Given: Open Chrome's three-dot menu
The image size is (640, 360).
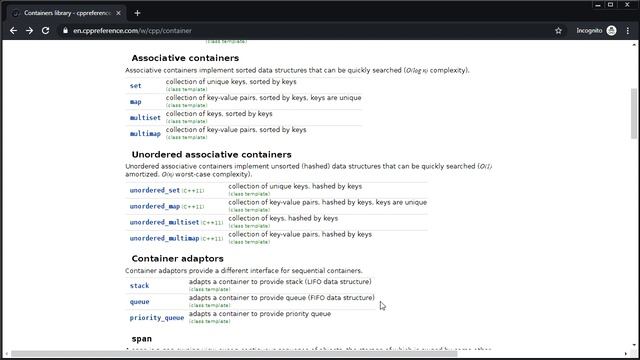Looking at the screenshot, I should click(628, 31).
